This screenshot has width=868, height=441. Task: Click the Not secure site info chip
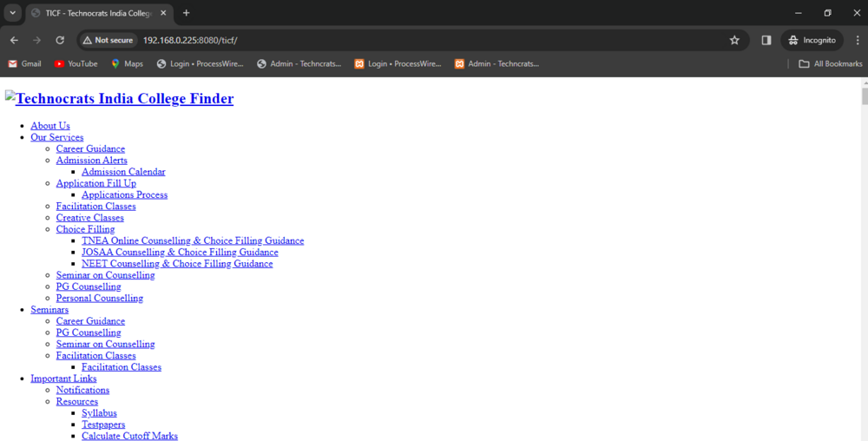coord(108,40)
